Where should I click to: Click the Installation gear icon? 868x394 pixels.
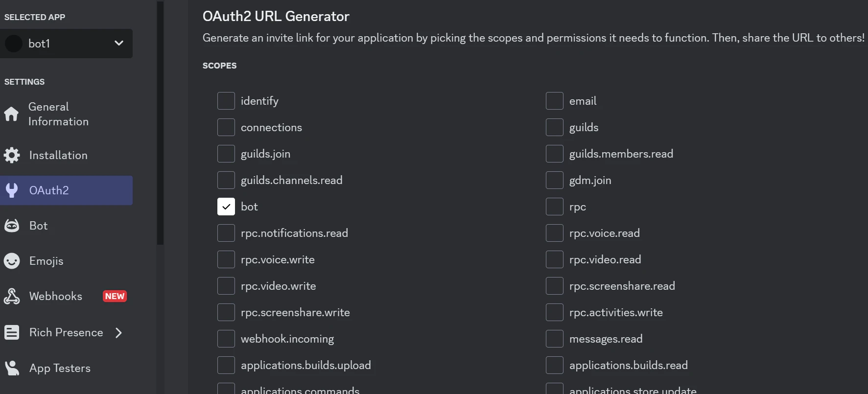(x=12, y=155)
